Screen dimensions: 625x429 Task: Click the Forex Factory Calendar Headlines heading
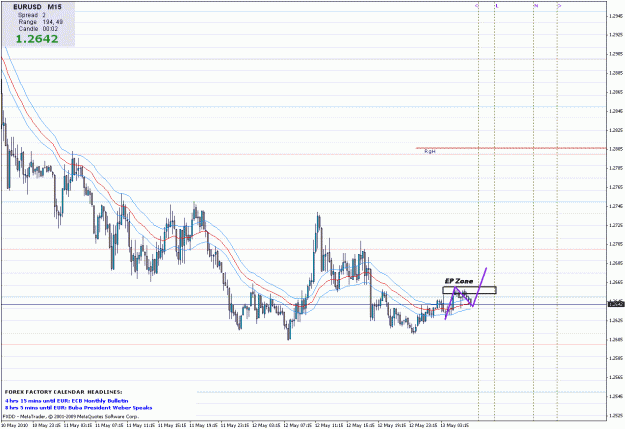pyautogui.click(x=64, y=392)
